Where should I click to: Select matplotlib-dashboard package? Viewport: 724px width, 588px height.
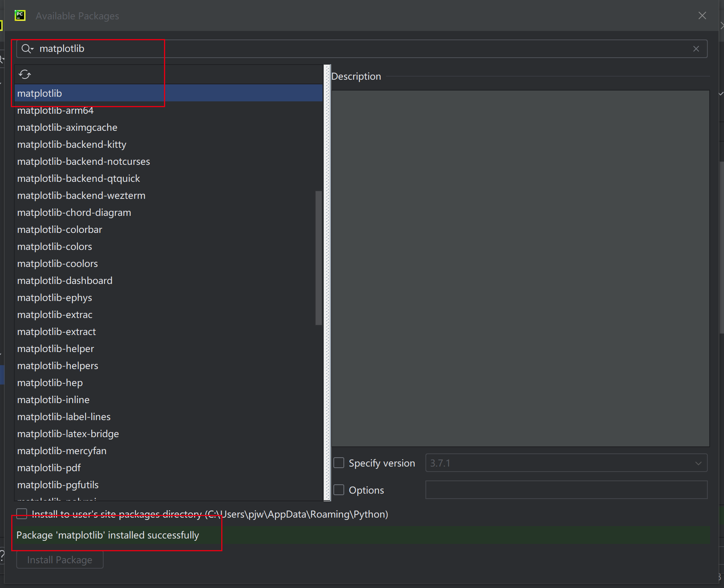pyautogui.click(x=169, y=280)
